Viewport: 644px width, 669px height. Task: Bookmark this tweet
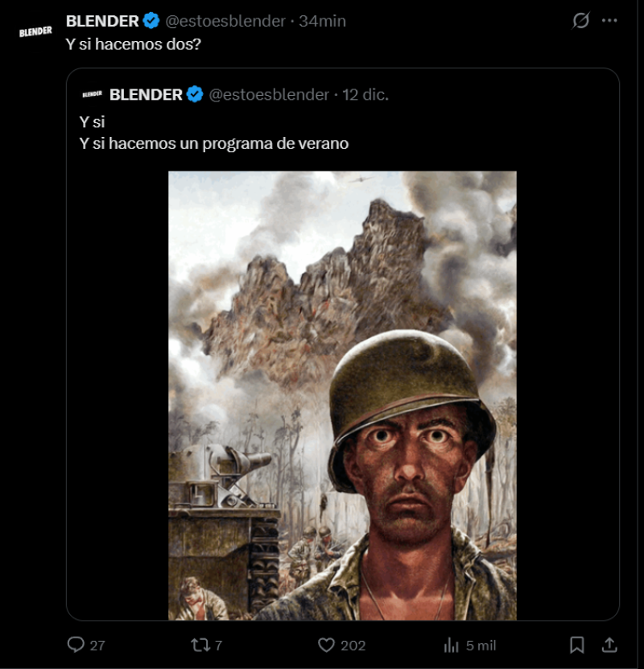tap(577, 645)
